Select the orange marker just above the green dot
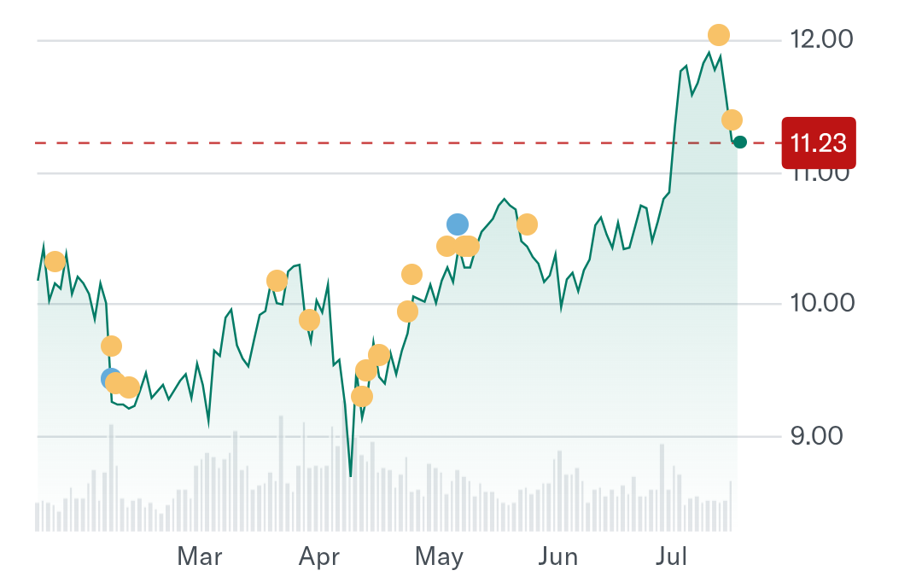Viewport: 922px width, 588px height. (x=732, y=120)
